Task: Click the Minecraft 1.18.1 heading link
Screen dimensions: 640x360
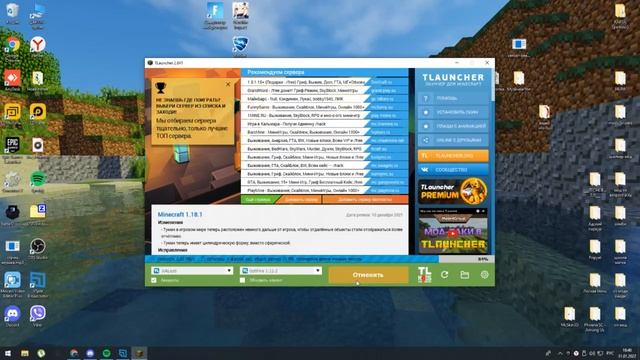Action: 180,214
